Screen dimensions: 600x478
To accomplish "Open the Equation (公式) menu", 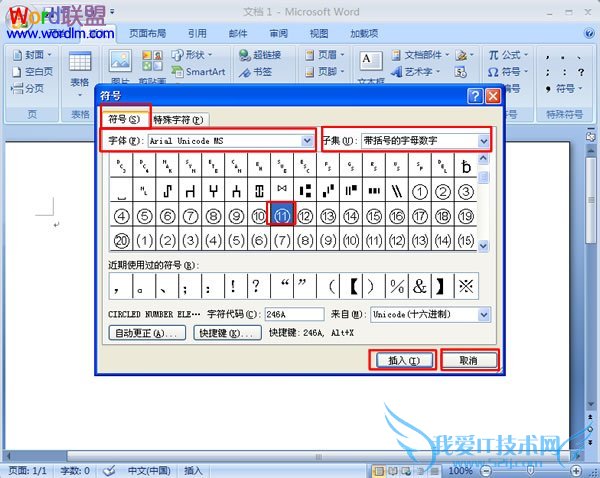I will [x=508, y=55].
